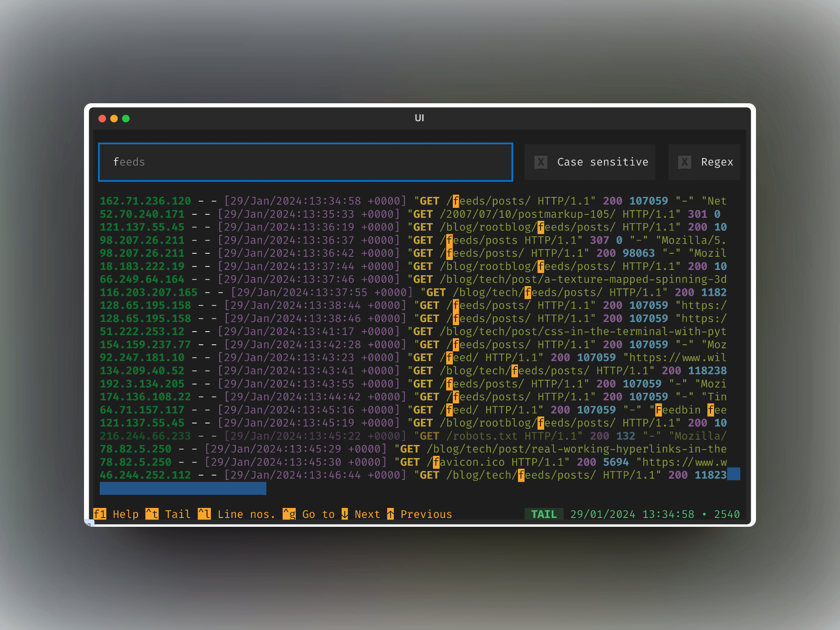
Task: Click the horizontal scrollbar thumb below the log
Action: 183,488
